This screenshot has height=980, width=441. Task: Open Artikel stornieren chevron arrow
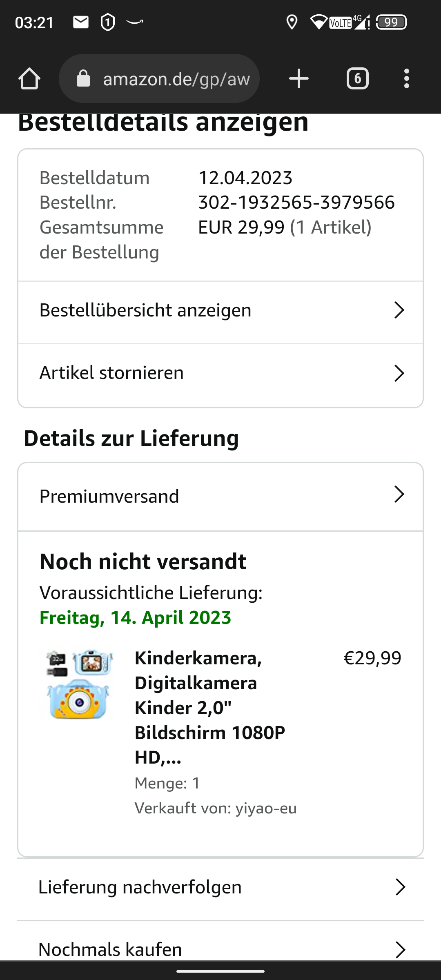pyautogui.click(x=399, y=373)
